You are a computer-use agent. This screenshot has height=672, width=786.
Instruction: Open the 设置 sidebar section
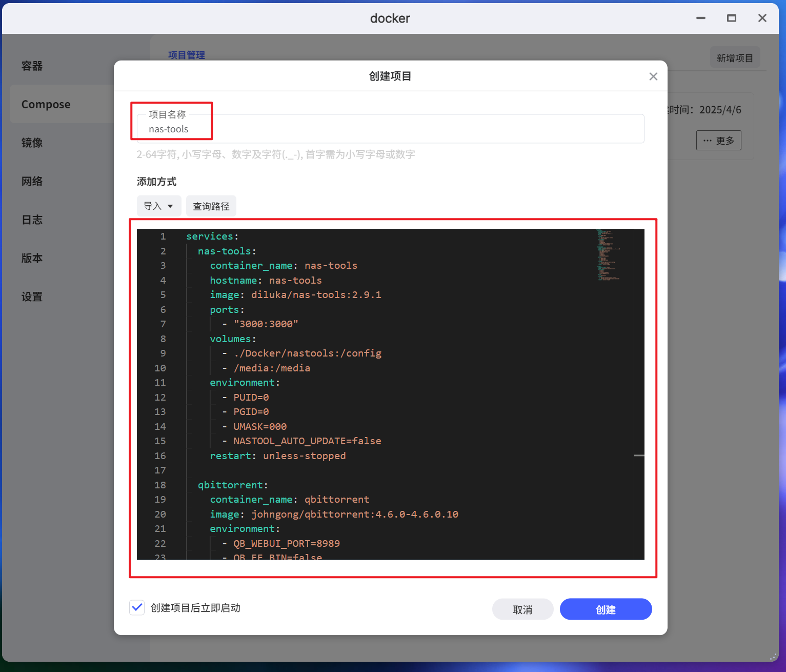pyautogui.click(x=32, y=297)
